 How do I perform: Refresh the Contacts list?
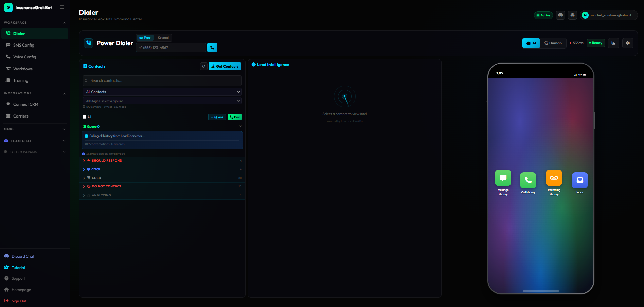(x=203, y=66)
